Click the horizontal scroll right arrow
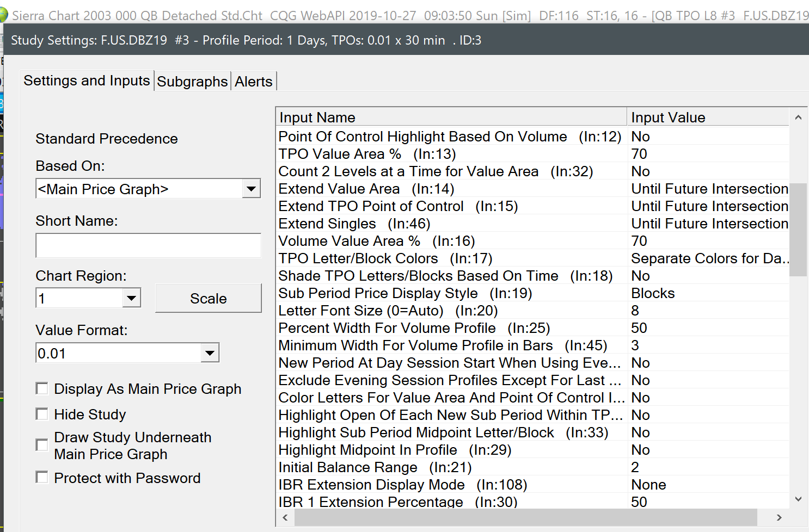 coord(779,517)
